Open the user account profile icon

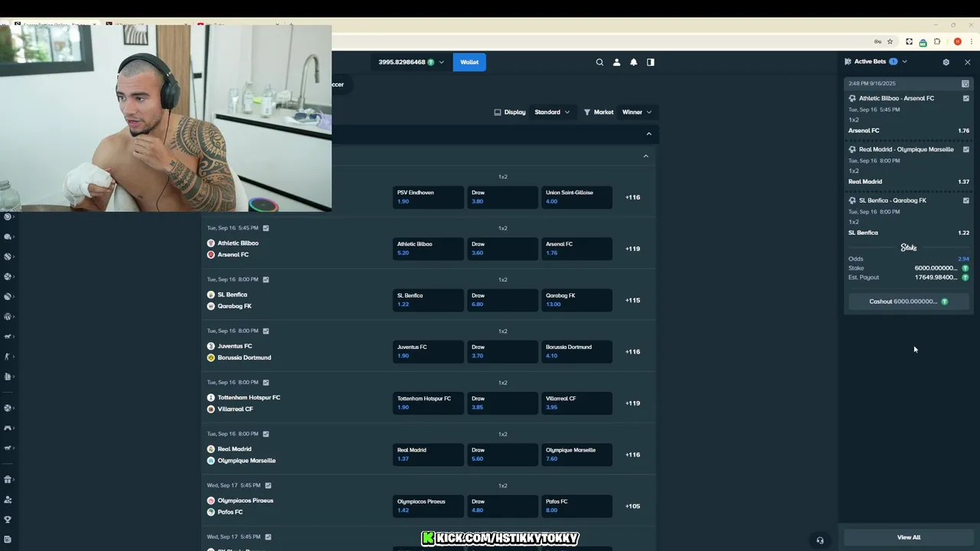point(616,62)
